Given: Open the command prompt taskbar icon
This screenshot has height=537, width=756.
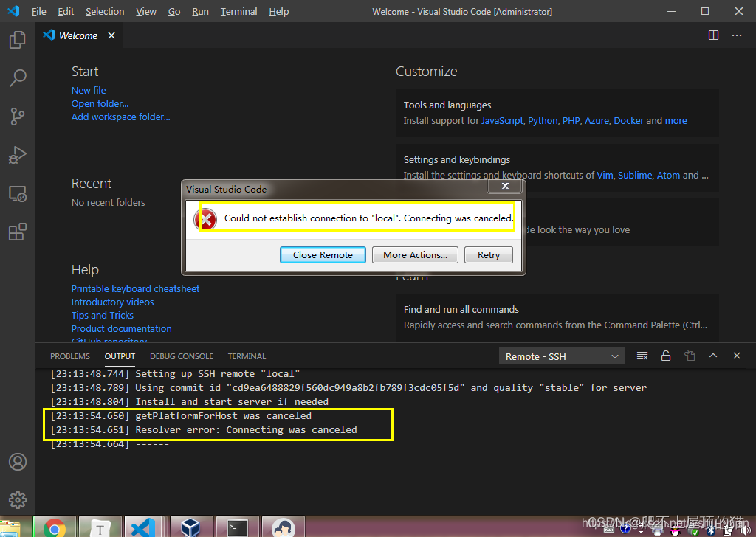Looking at the screenshot, I should pos(238,528).
